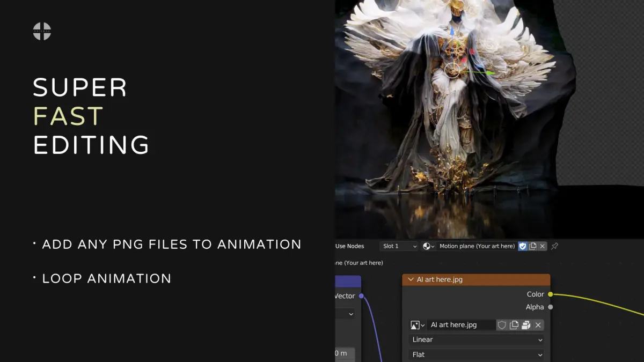
Task: Duplicate the AI art here.jpg image
Action: 514,325
